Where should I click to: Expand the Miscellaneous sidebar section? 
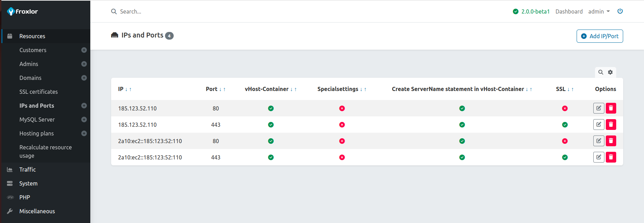pyautogui.click(x=37, y=211)
